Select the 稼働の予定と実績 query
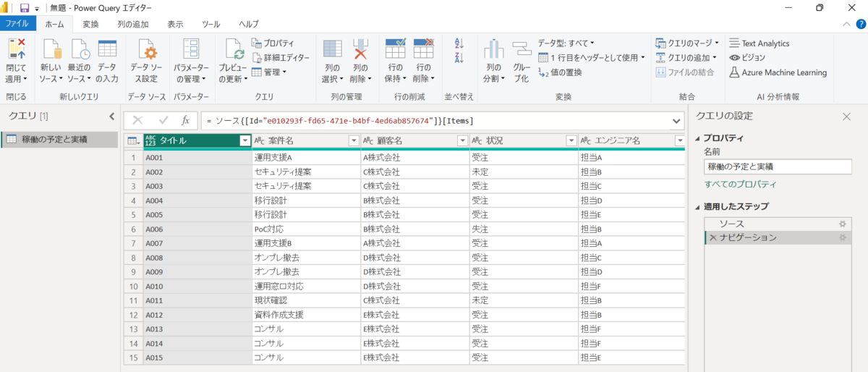 coord(59,140)
